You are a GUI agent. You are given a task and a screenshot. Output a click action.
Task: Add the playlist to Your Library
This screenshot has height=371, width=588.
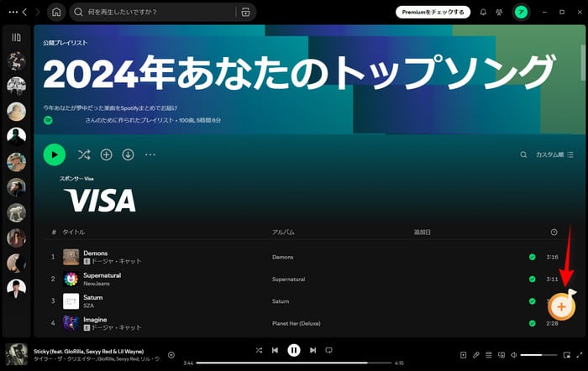coord(106,154)
